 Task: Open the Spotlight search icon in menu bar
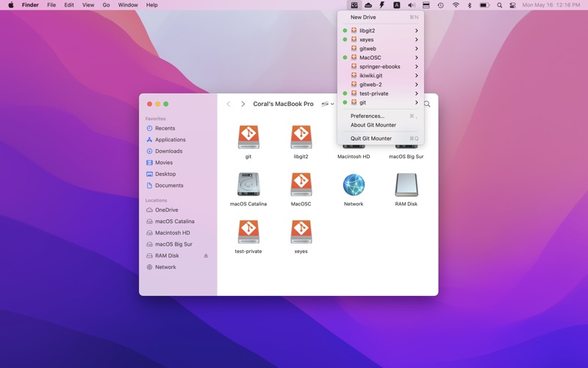pos(500,5)
